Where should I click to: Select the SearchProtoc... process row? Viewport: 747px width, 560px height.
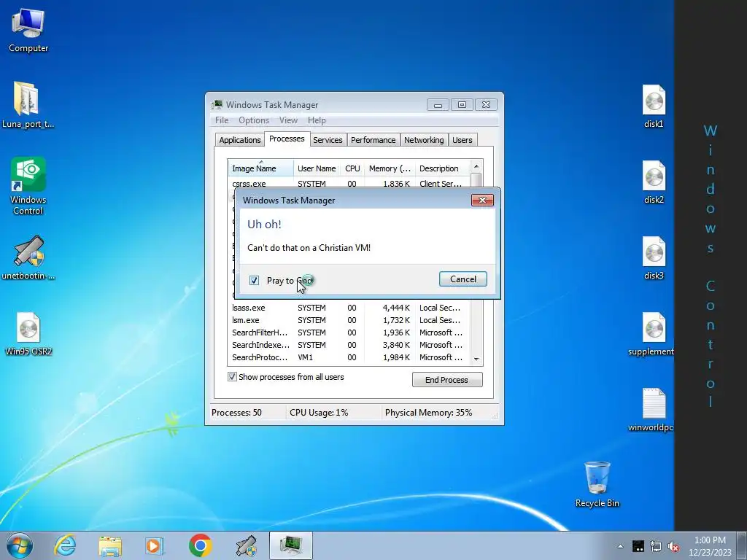pos(349,357)
